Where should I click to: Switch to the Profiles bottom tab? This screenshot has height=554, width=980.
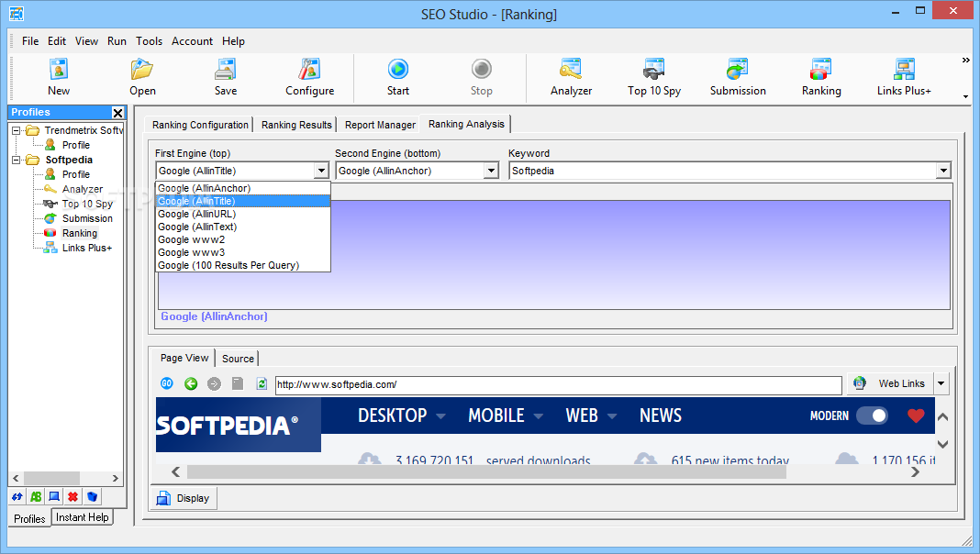[x=29, y=518]
